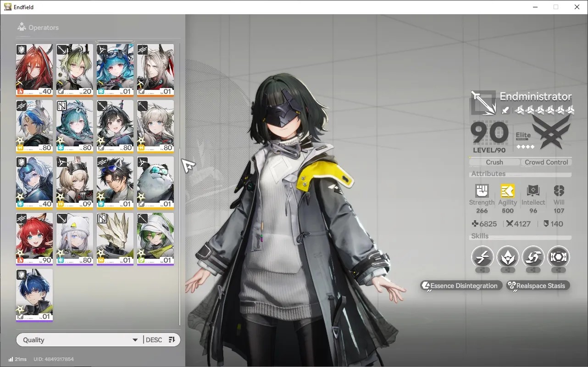
Task: Select green-haired operator at level 20
Action: (75, 70)
